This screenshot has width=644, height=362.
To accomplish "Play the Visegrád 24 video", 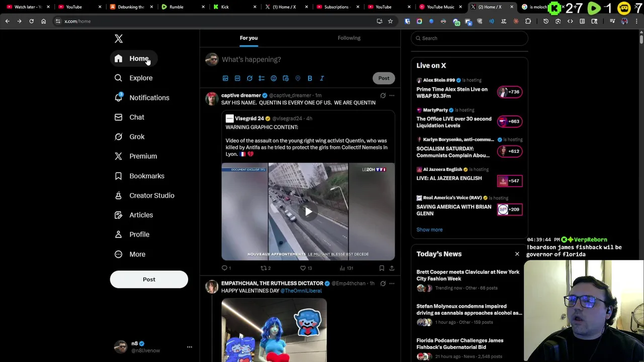I will coord(308,212).
